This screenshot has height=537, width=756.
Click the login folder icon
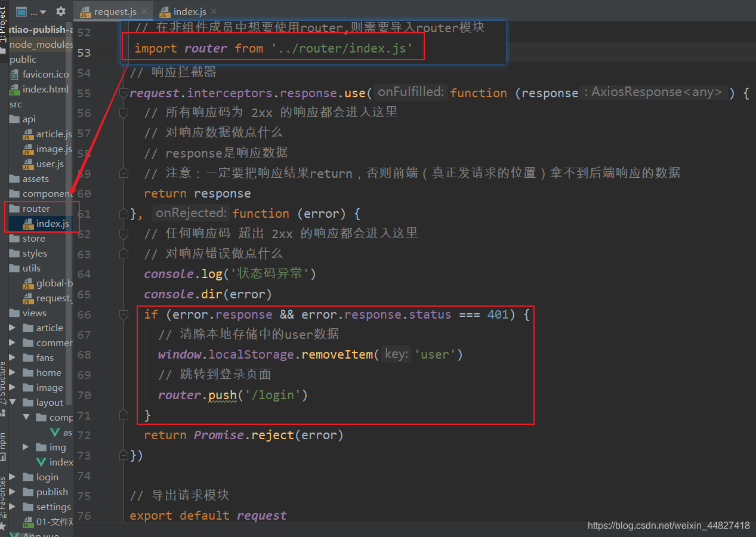pyautogui.click(x=27, y=477)
